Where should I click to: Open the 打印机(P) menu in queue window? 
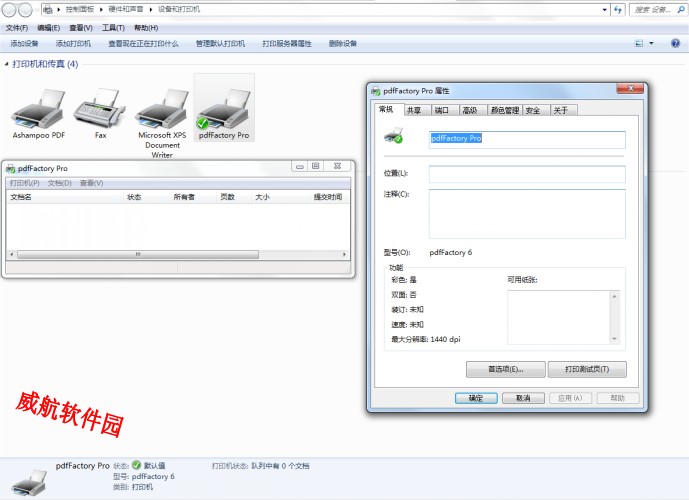click(x=24, y=183)
